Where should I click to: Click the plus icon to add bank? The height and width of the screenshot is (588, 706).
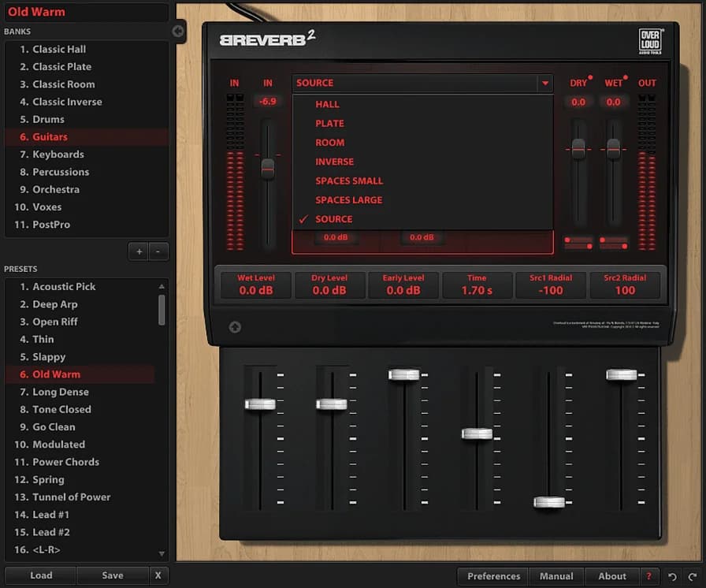(139, 251)
